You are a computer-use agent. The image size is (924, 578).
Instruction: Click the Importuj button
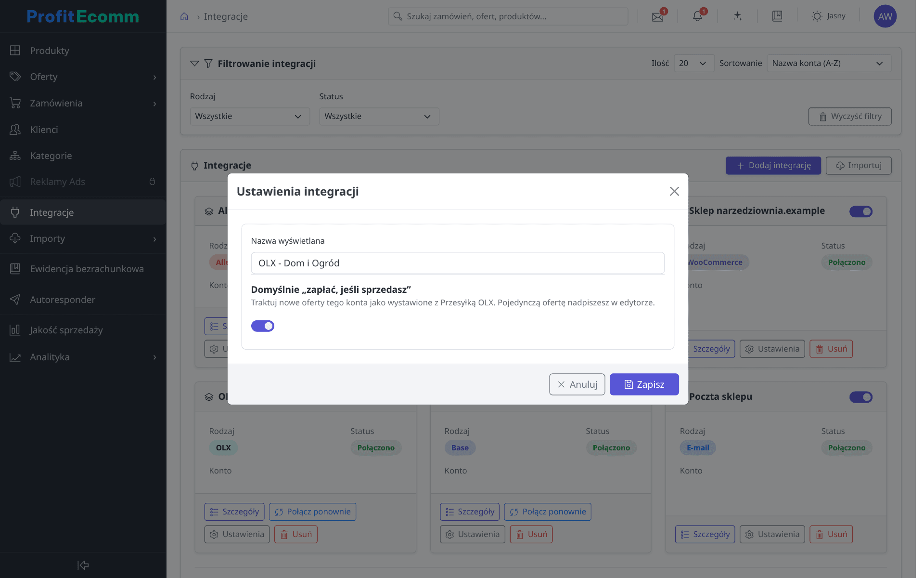[859, 166]
